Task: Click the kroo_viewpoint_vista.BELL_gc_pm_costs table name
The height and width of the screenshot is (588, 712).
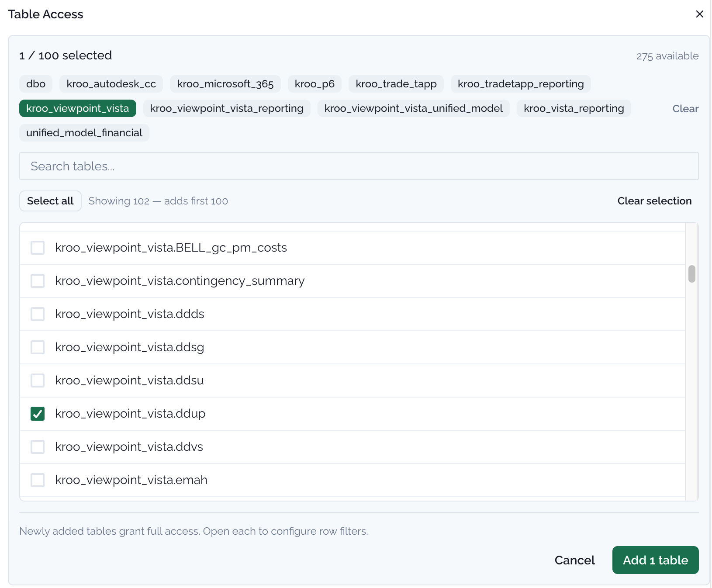Action: (x=171, y=248)
